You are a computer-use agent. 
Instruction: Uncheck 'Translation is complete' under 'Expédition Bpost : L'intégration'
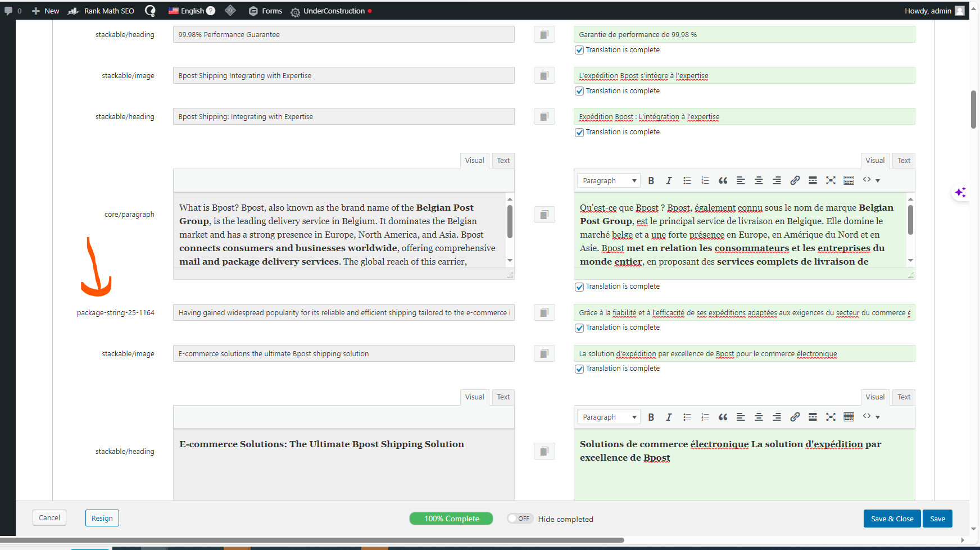coord(579,133)
